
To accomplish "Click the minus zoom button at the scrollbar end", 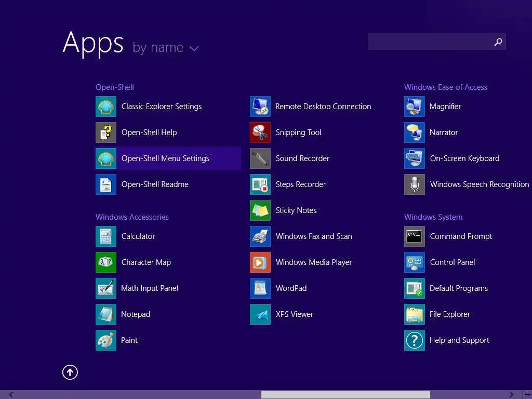I will click(x=527, y=395).
